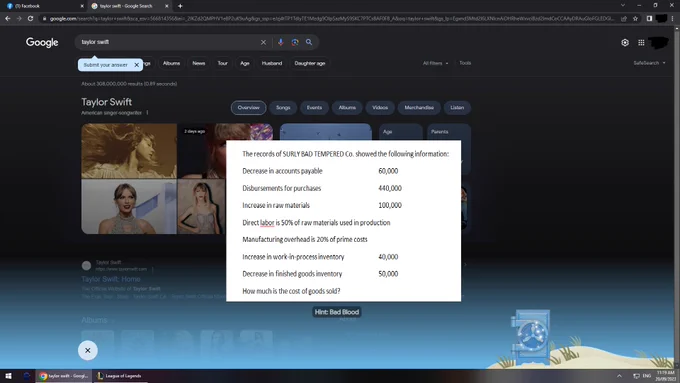Click How much is cost of goods sold
The height and width of the screenshot is (383, 680).
(x=291, y=291)
